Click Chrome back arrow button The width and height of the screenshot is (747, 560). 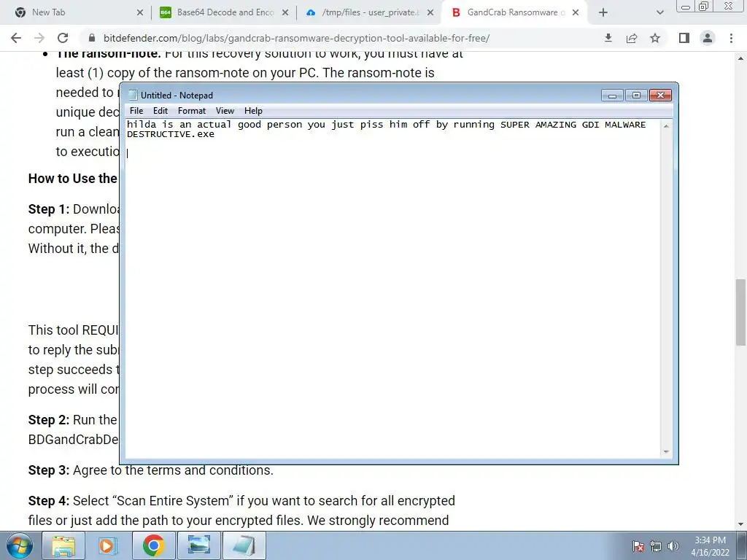16,38
